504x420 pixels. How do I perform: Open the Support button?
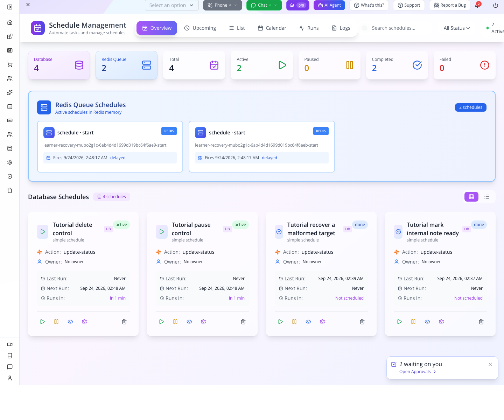click(x=409, y=5)
